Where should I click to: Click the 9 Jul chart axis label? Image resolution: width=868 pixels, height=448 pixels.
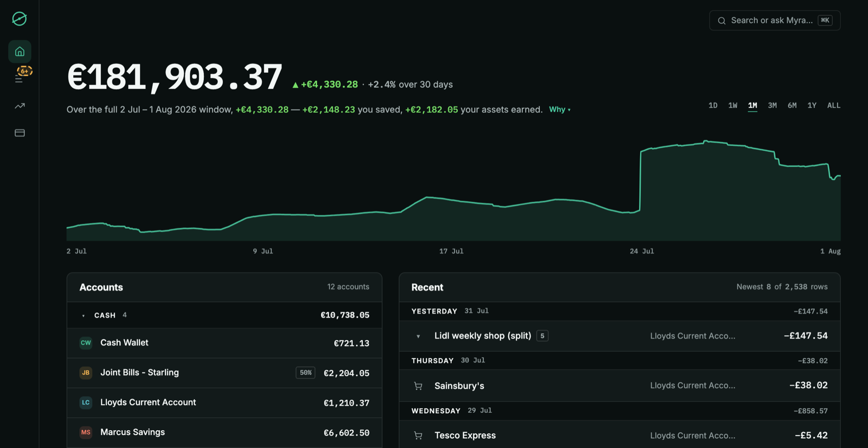point(263,251)
